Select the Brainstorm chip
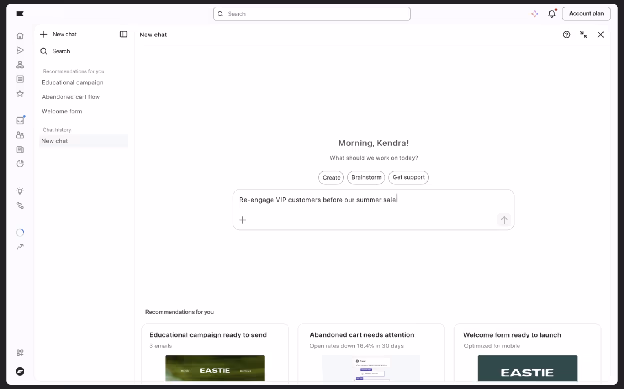Screen dimensions: 624x389 coord(366,177)
